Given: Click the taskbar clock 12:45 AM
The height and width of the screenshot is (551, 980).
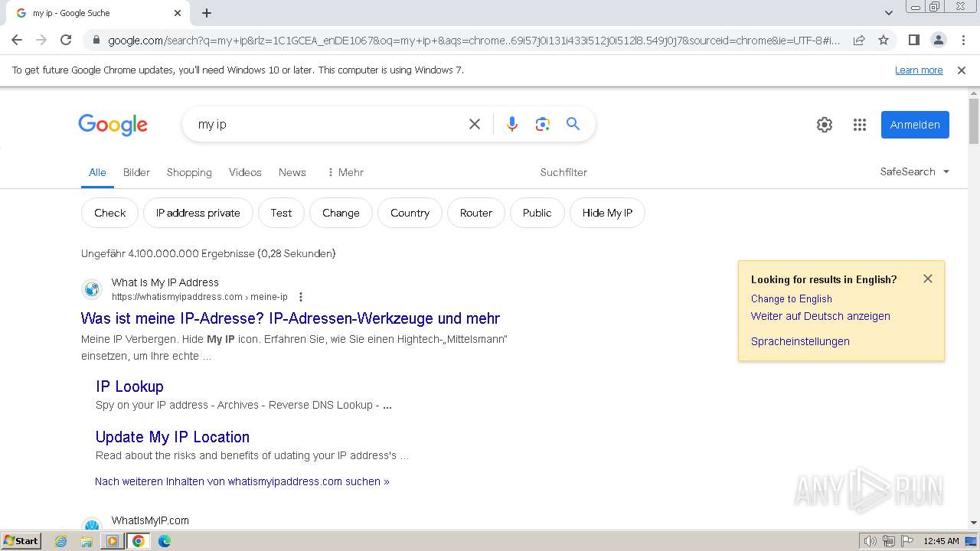Looking at the screenshot, I should [941, 541].
